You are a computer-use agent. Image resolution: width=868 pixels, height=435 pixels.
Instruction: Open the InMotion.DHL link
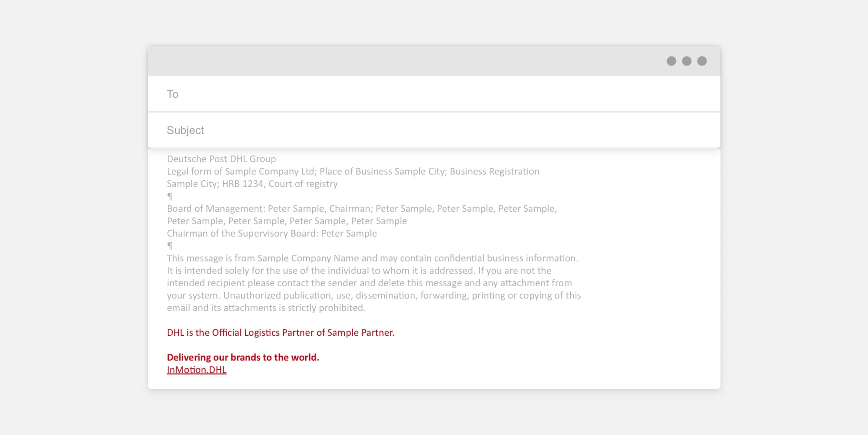(196, 370)
